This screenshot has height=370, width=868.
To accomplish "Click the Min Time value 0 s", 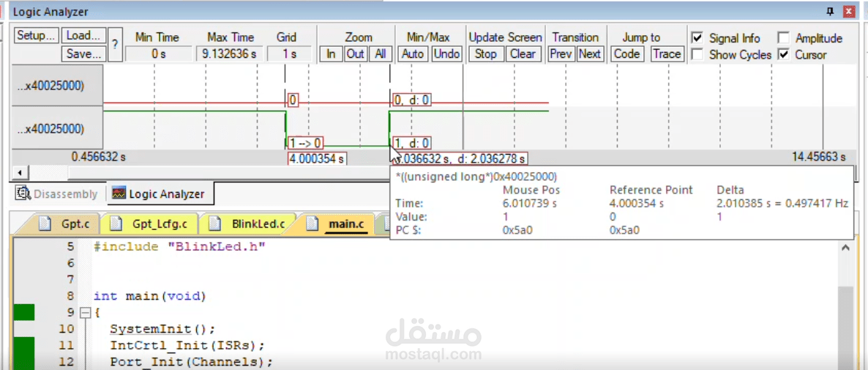I will tap(158, 53).
